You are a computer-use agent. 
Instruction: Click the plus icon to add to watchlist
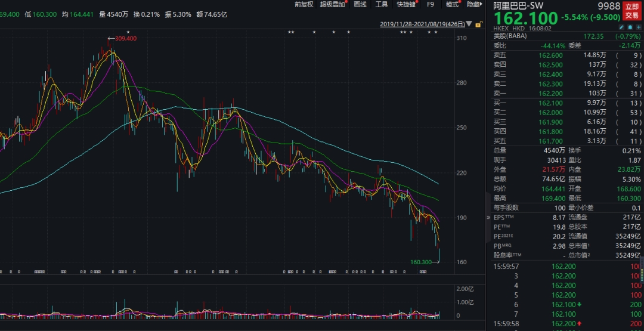[638, 27]
